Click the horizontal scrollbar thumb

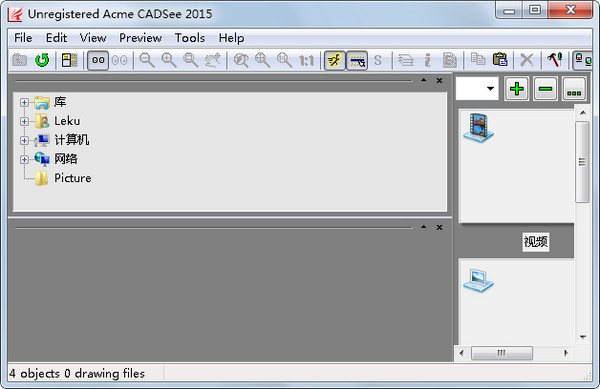pyautogui.click(x=502, y=353)
